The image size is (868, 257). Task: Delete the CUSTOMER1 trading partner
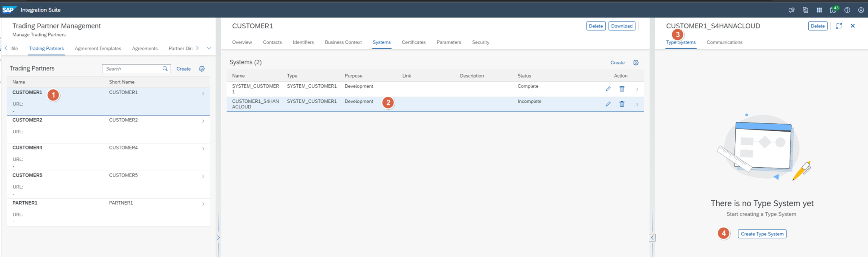coord(595,26)
